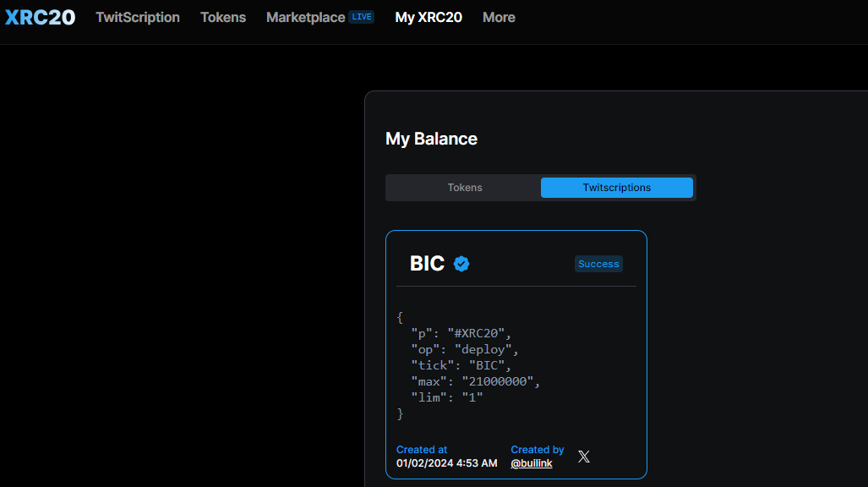The width and height of the screenshot is (868, 487).
Task: Open the @builink creator profile
Action: coord(531,462)
